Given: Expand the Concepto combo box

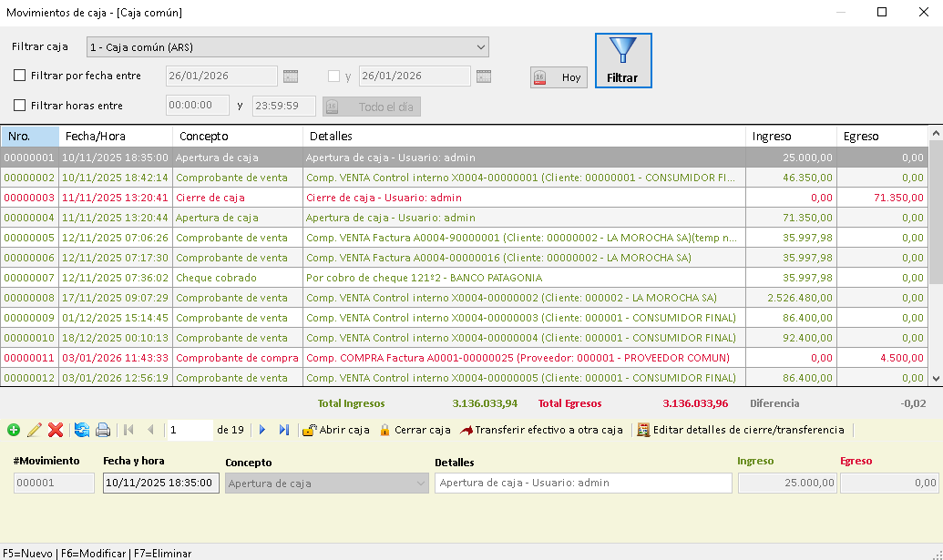Looking at the screenshot, I should pyautogui.click(x=420, y=484).
